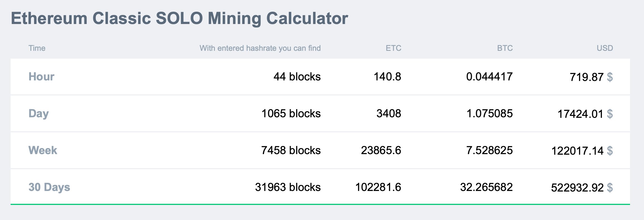This screenshot has width=644, height=220.
Task: Click the 'With entered hashrate you can find' header
Action: coord(260,48)
